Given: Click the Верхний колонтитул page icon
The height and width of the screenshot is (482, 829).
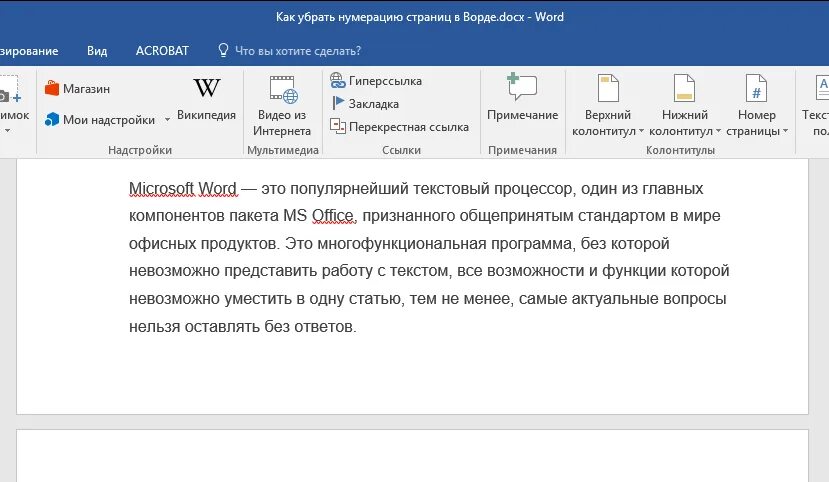Looking at the screenshot, I should (608, 88).
